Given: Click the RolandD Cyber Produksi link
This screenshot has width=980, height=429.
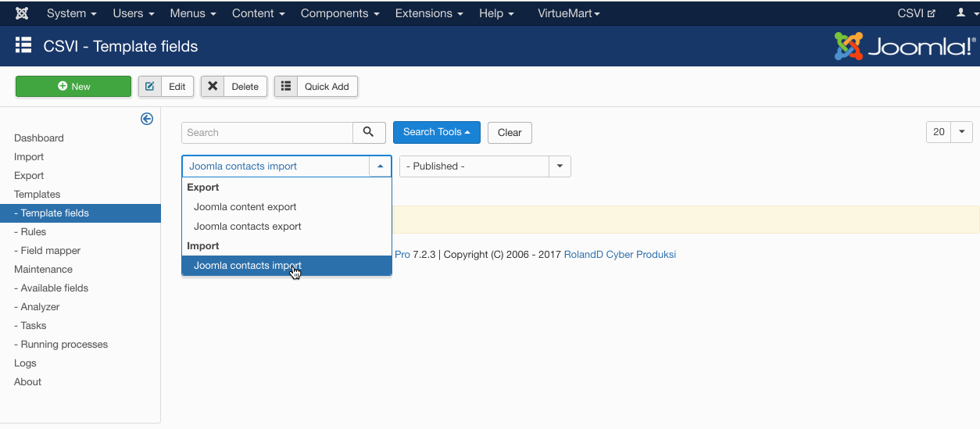Looking at the screenshot, I should click(x=620, y=255).
